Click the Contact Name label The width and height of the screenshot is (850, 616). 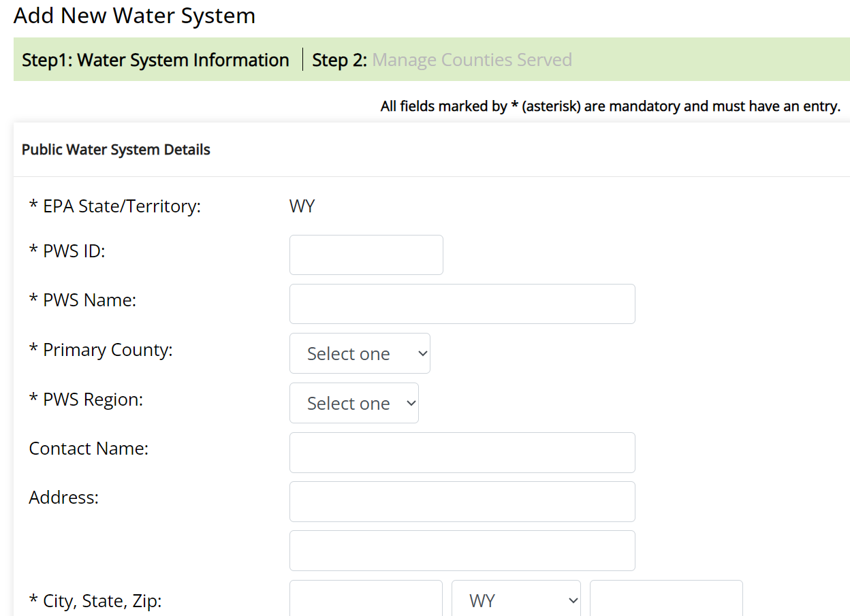(x=89, y=449)
